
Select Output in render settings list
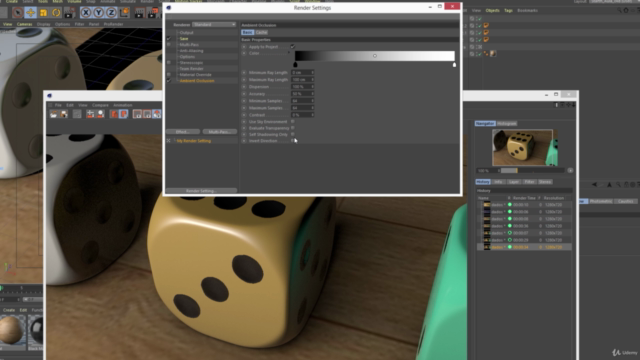click(x=187, y=33)
